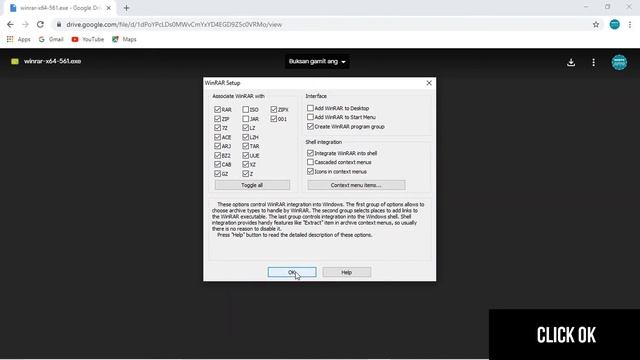
Task: Close the WinRAR Setup dialog
Action: pyautogui.click(x=429, y=83)
